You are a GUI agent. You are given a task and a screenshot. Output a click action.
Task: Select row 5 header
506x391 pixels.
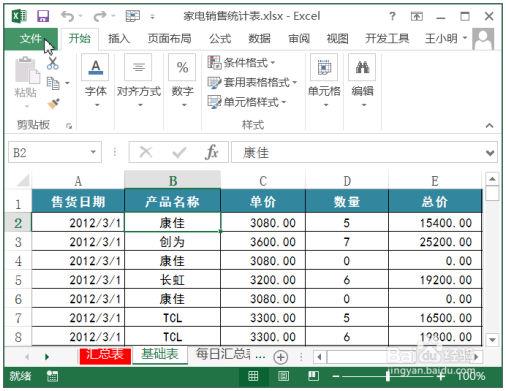pyautogui.click(x=18, y=280)
